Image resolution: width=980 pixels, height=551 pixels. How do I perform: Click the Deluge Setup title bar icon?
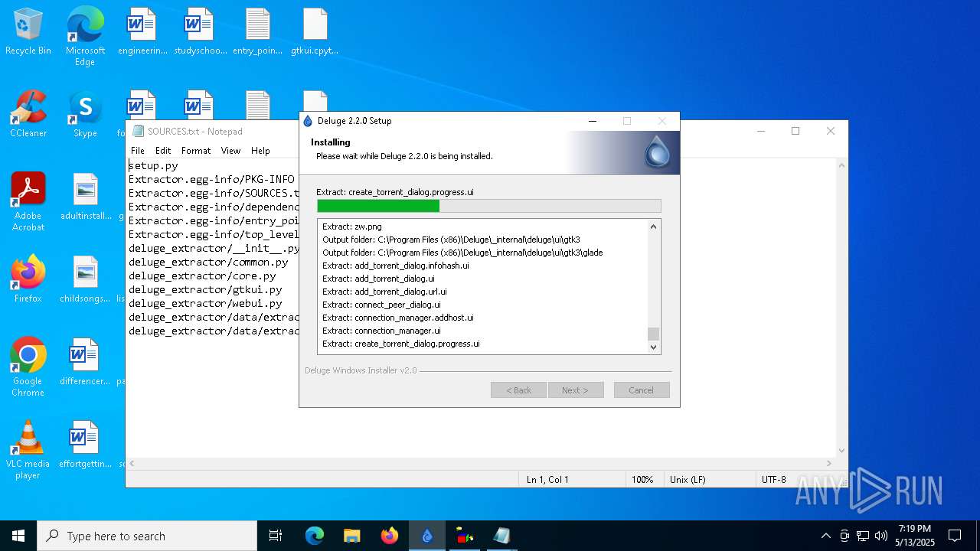pos(308,121)
